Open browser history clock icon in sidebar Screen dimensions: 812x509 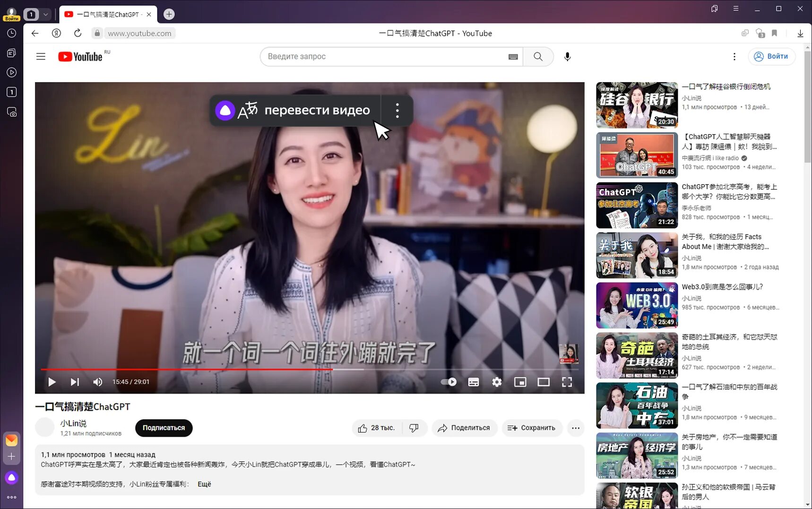(12, 33)
